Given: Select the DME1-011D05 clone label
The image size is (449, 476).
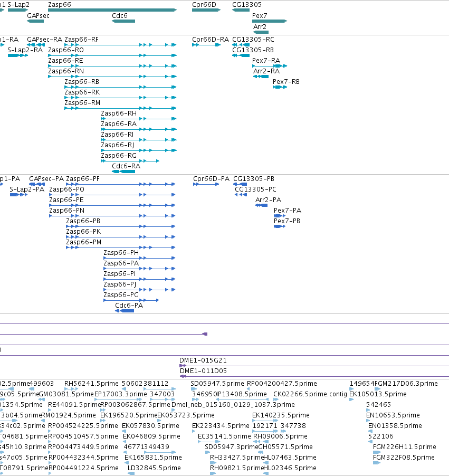Looking at the screenshot, I should (204, 370).
